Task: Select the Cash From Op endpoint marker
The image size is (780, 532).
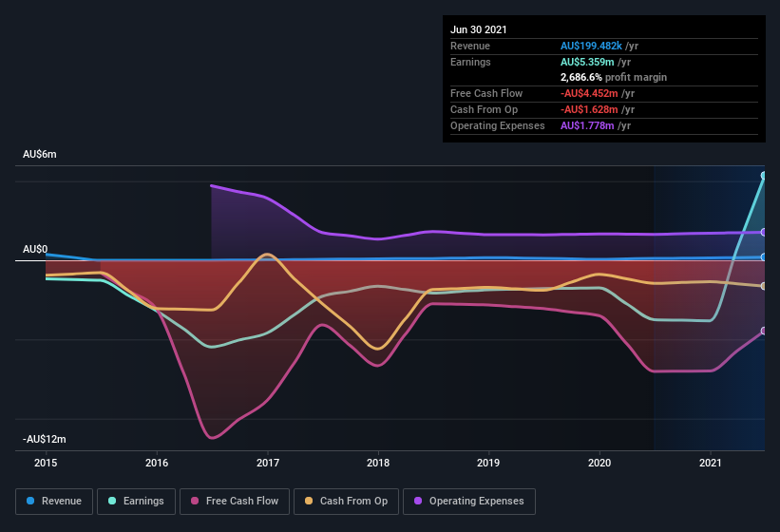Action: click(764, 286)
